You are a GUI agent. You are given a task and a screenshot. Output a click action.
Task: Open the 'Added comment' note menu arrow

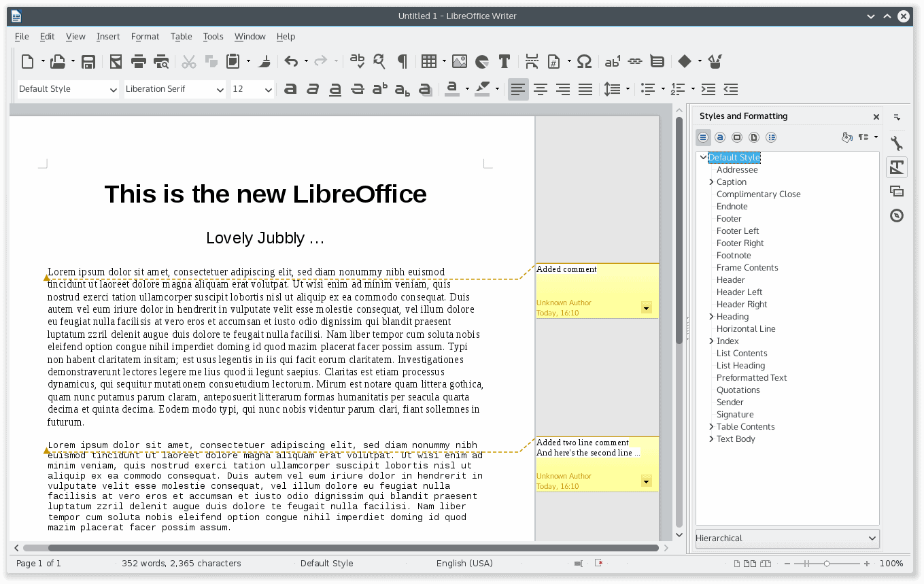(647, 309)
